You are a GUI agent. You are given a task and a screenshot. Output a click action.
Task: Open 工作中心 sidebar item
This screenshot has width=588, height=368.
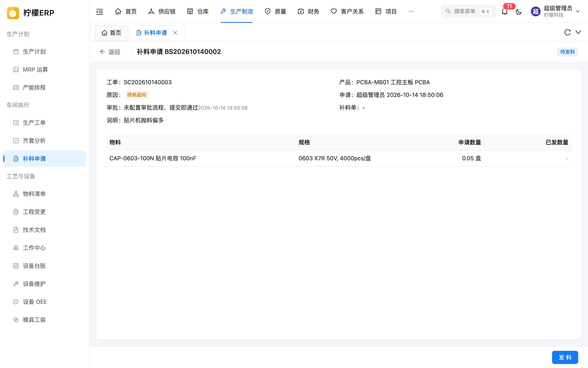(45, 248)
